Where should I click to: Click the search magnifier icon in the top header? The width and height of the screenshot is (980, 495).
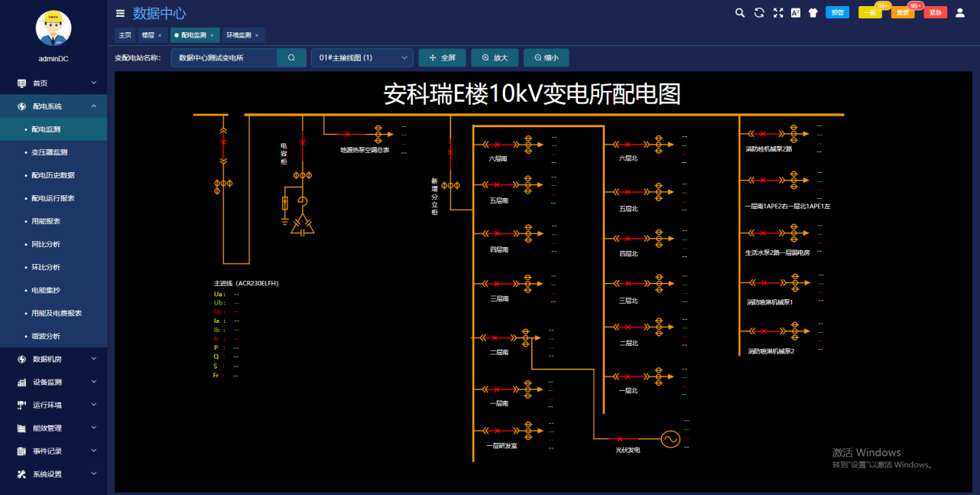738,12
